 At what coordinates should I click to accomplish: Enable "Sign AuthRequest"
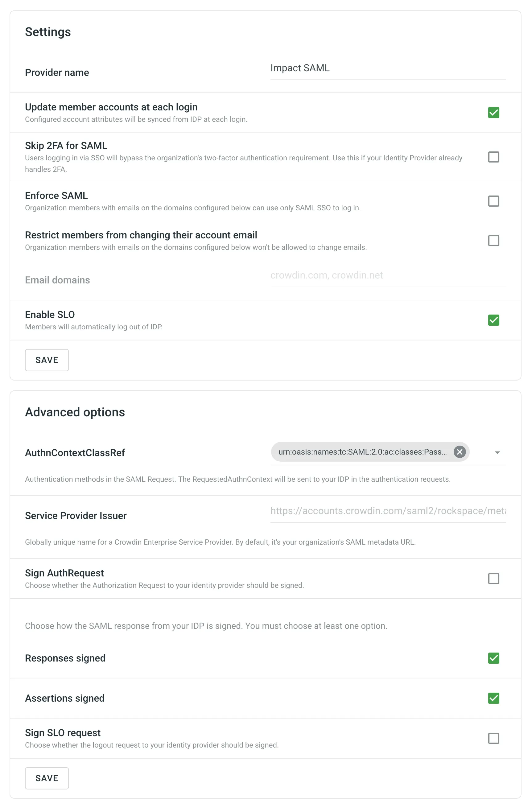coord(493,579)
